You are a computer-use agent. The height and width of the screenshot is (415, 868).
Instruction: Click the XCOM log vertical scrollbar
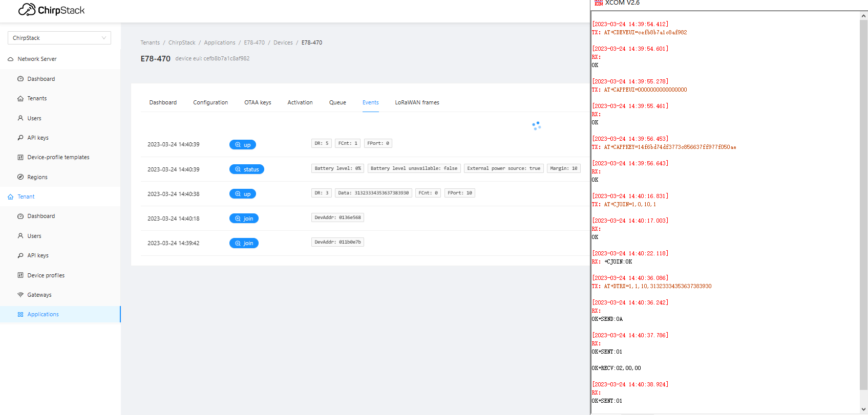(x=863, y=205)
